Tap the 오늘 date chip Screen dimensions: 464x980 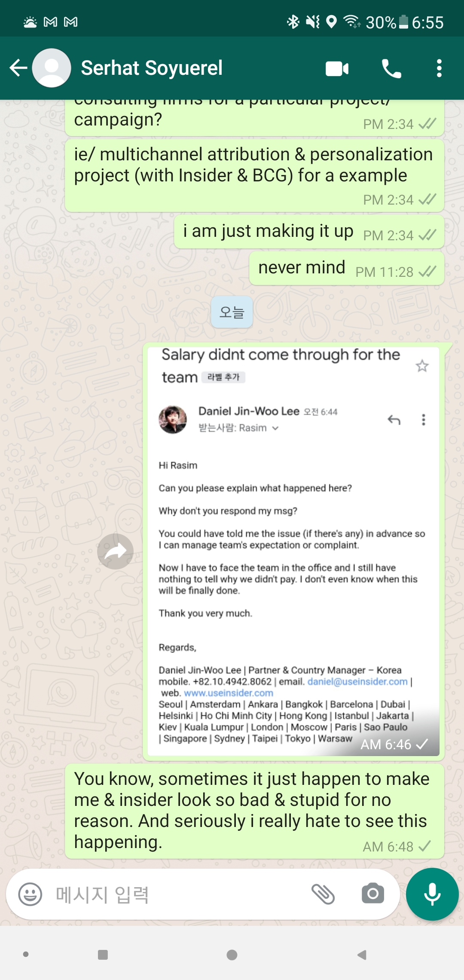pyautogui.click(x=232, y=312)
